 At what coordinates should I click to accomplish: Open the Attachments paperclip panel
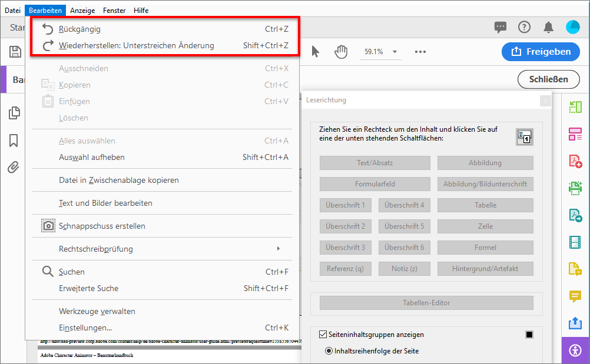click(x=14, y=167)
